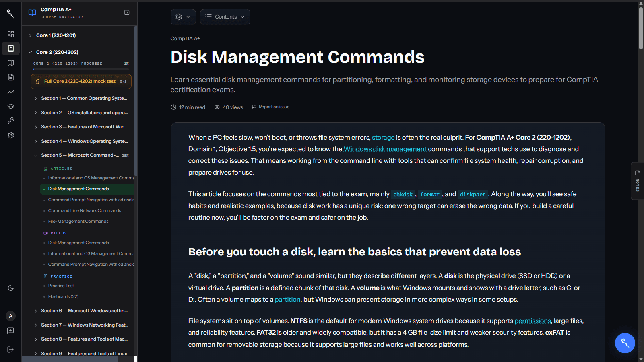Image resolution: width=644 pixels, height=362 pixels.
Task: Toggle dark mode with the moon icon
Action: point(11,288)
